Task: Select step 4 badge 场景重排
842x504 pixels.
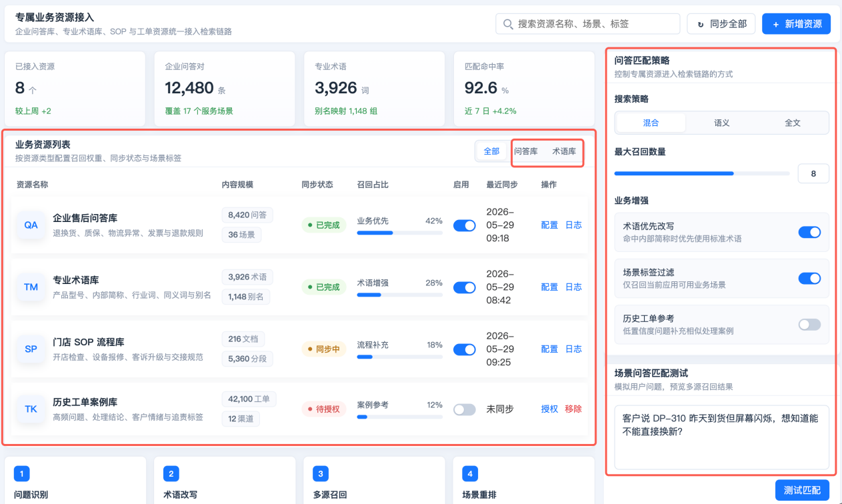Action: [x=469, y=474]
